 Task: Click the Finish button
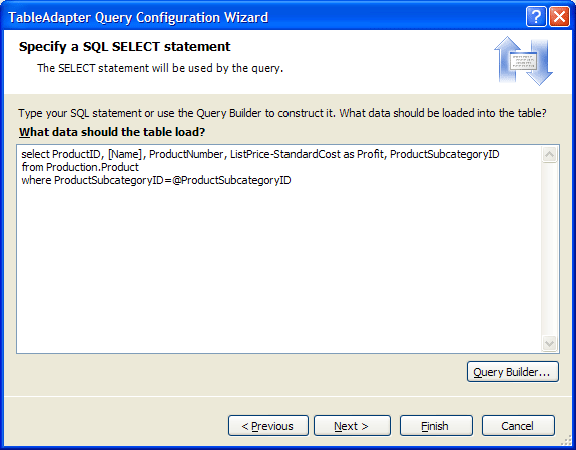coord(436,426)
